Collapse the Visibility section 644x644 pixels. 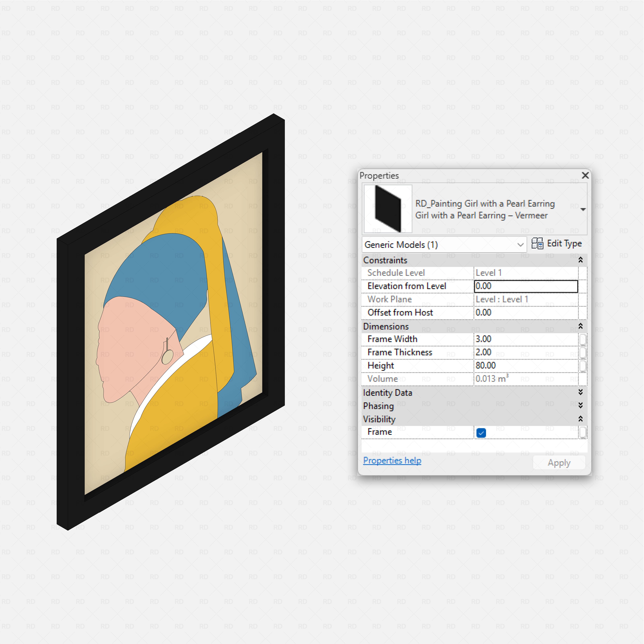(581, 419)
